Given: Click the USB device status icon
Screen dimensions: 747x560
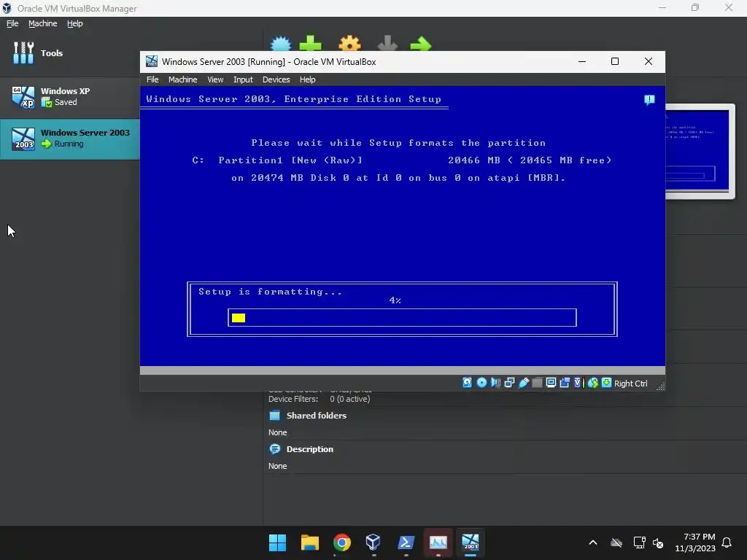Looking at the screenshot, I should [x=523, y=383].
